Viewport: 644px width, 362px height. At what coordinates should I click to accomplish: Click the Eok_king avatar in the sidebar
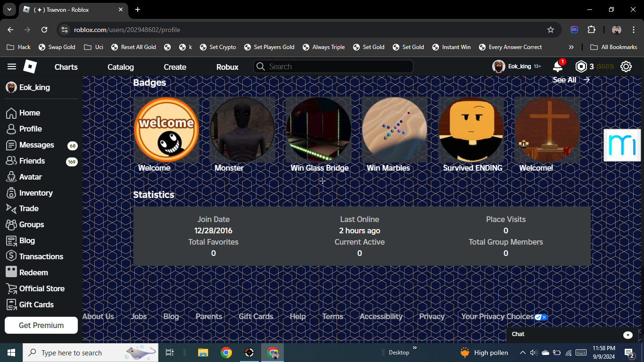click(x=11, y=87)
